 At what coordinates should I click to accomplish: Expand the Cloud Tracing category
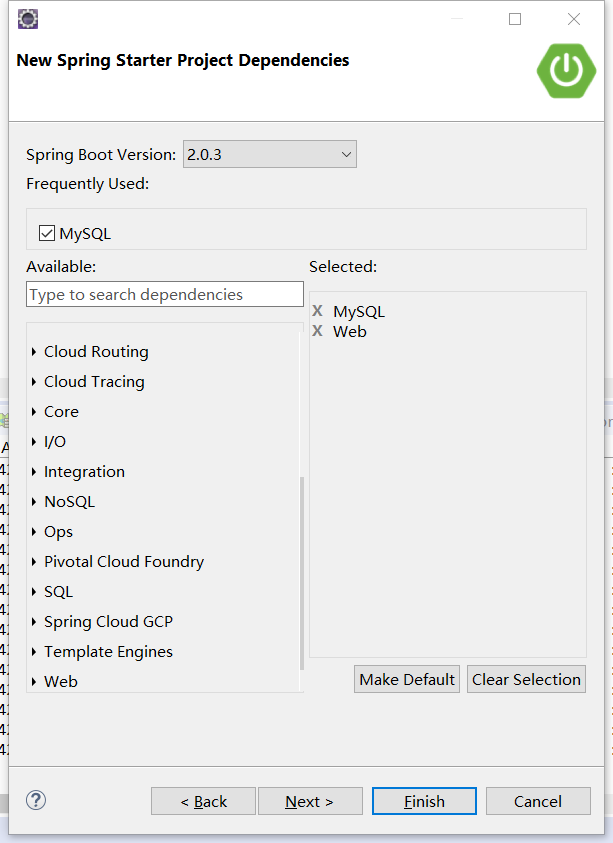pos(34,382)
